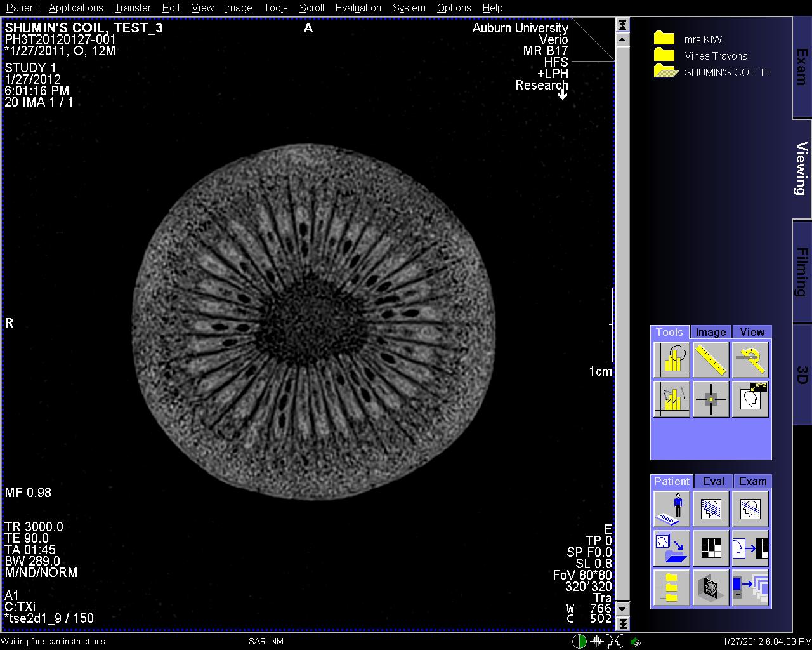Open the Options menu

[x=454, y=8]
